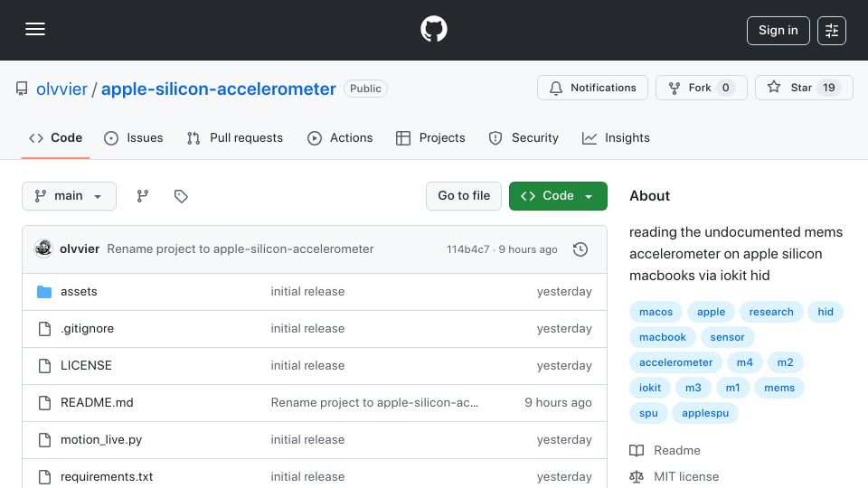Click the assets folder icon
Viewport: 868px width, 488px height.
[44, 292]
